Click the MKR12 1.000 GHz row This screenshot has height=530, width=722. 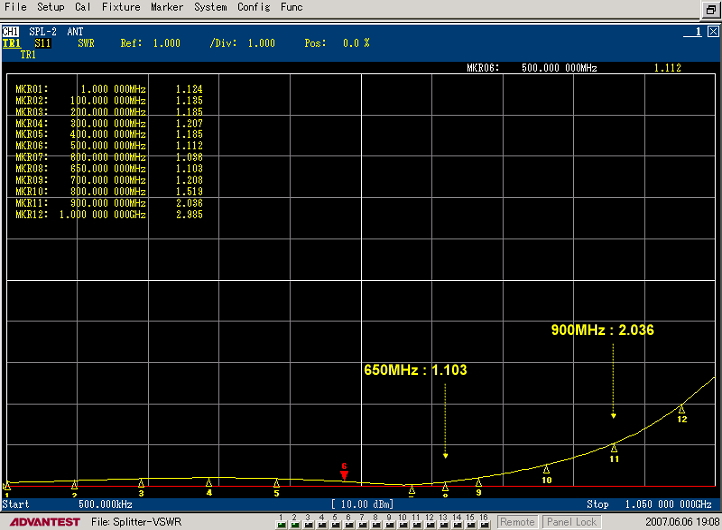109,215
